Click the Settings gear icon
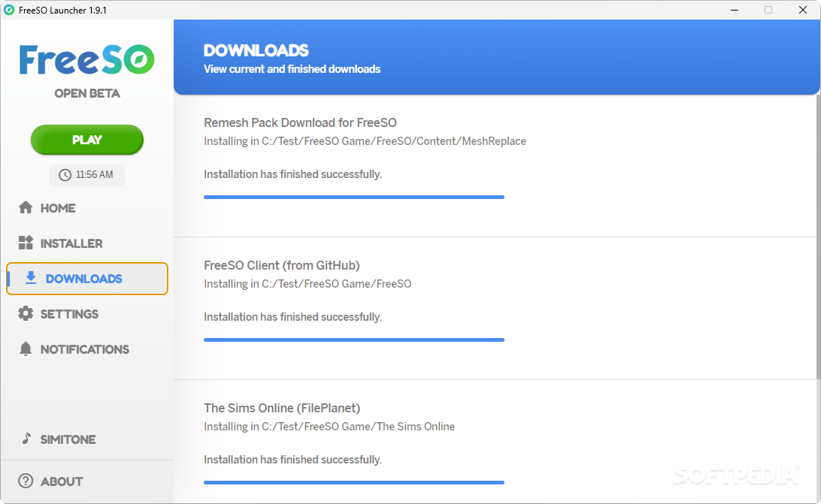Screen dimensions: 821x504 tap(26, 313)
